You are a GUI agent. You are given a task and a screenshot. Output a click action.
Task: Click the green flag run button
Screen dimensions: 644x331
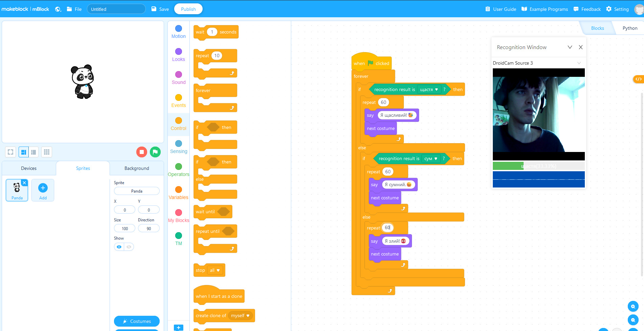click(x=155, y=152)
